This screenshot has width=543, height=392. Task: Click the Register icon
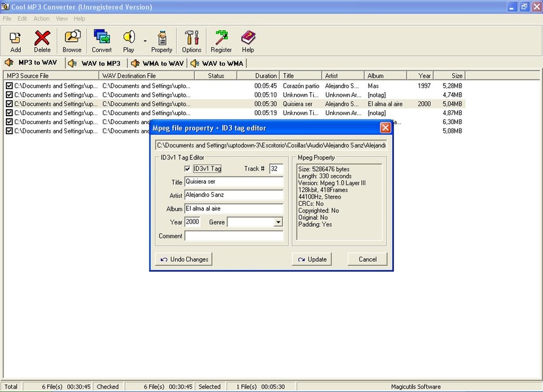point(221,38)
